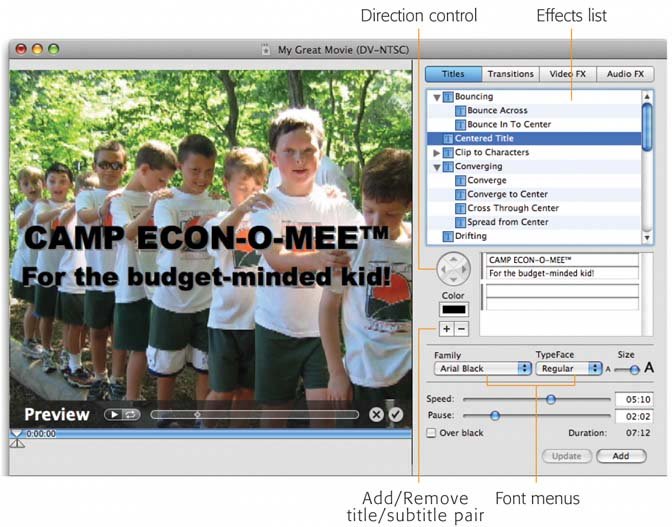Click the Bounce Across title icon
The width and height of the screenshot is (672, 527).
pos(460,111)
